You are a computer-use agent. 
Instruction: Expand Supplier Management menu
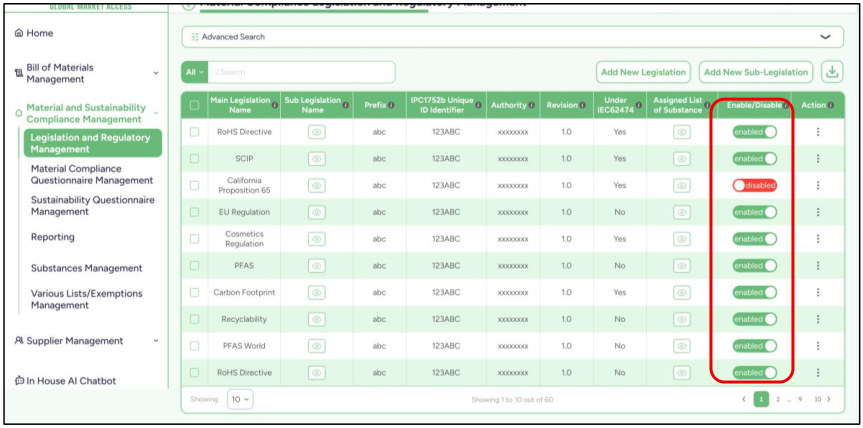coord(156,341)
